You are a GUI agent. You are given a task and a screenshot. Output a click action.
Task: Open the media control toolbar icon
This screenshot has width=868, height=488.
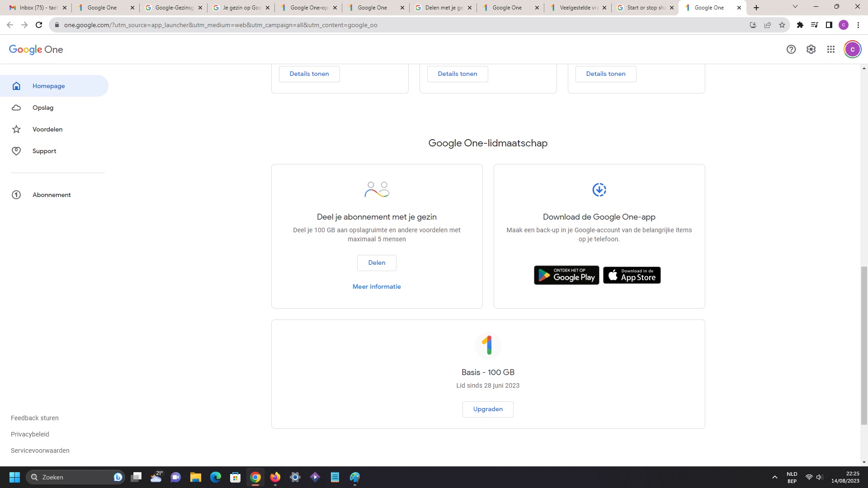pyautogui.click(x=814, y=25)
